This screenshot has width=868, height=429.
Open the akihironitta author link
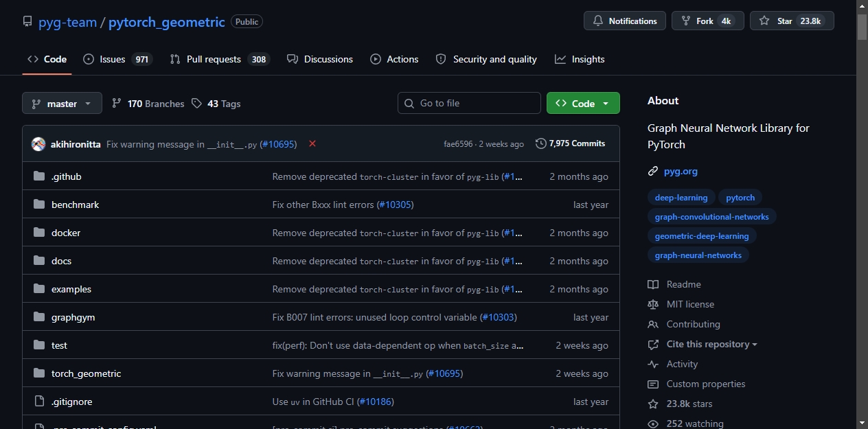coord(76,144)
